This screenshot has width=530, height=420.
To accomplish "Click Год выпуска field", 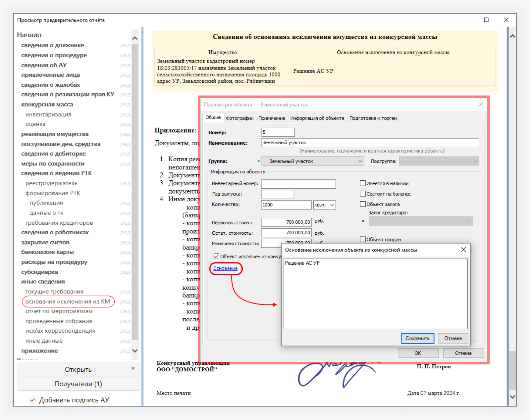I will pos(278,194).
